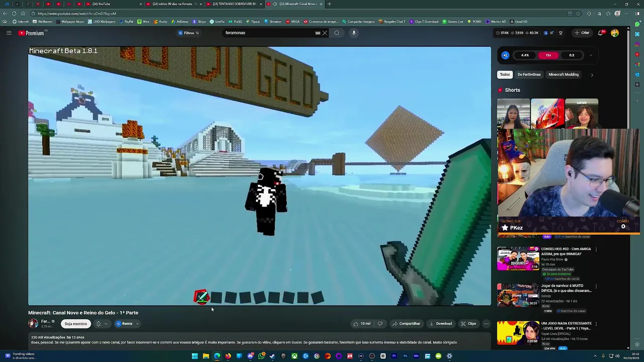Open Xbox app from taskbar
This screenshot has width=644, height=362.
[294, 356]
